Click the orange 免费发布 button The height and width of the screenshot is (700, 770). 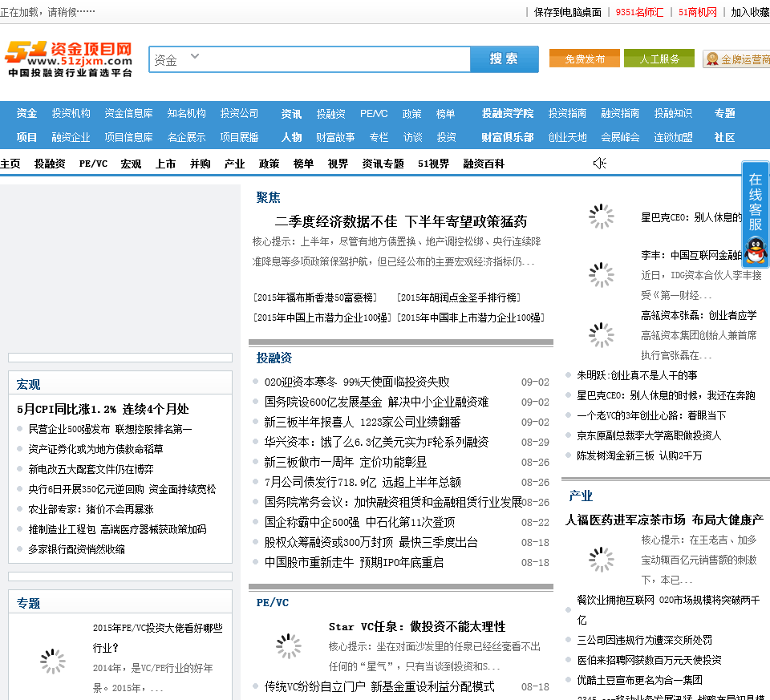click(x=584, y=59)
